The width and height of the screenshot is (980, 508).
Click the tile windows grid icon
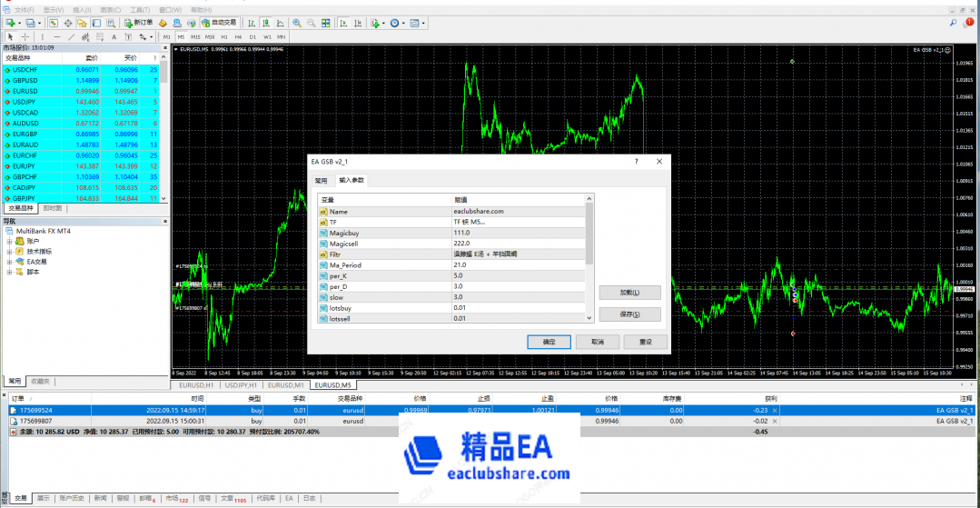point(326,23)
